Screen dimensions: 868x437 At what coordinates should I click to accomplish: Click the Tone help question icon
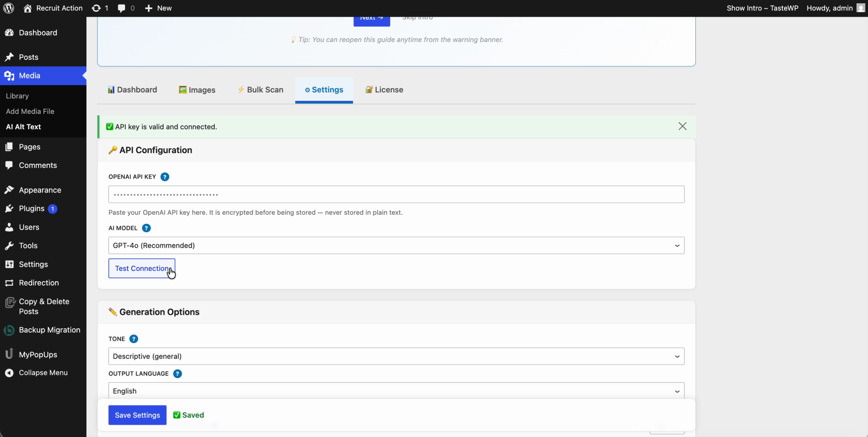tap(134, 339)
